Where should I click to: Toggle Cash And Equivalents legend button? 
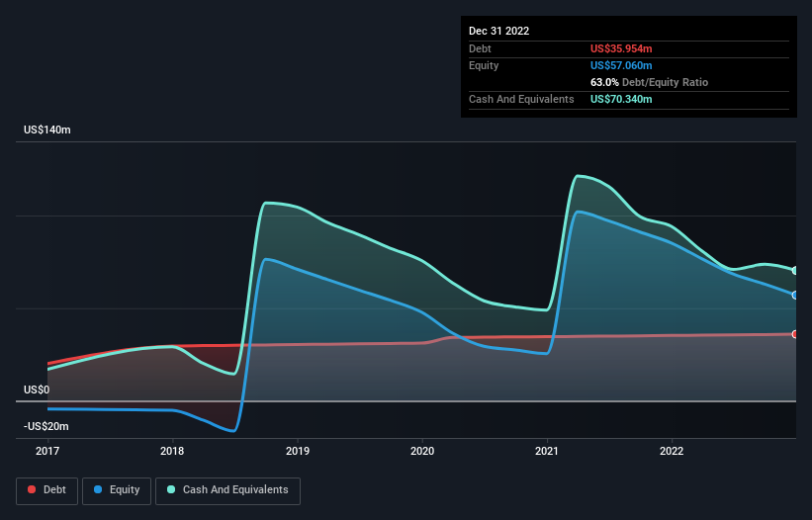(227, 490)
